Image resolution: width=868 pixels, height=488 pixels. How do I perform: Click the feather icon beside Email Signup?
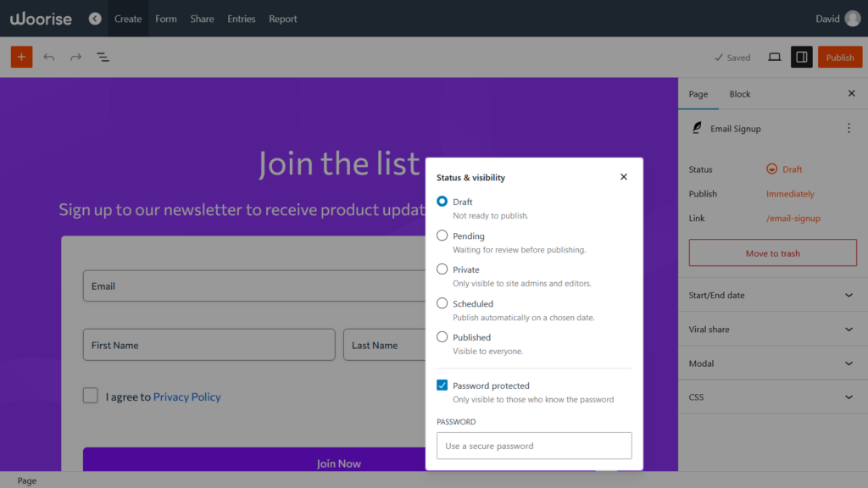coord(697,128)
